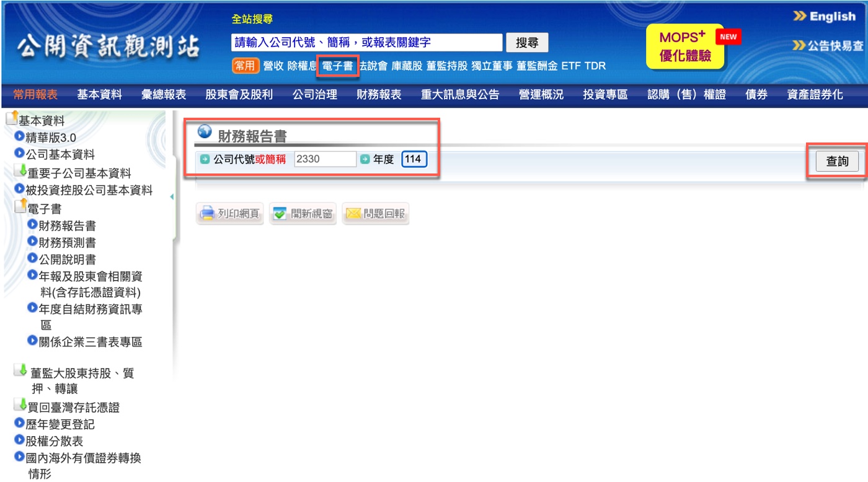Click the 開新視窗 checkmark icon
The width and height of the screenshot is (868, 482).
pyautogui.click(x=280, y=214)
